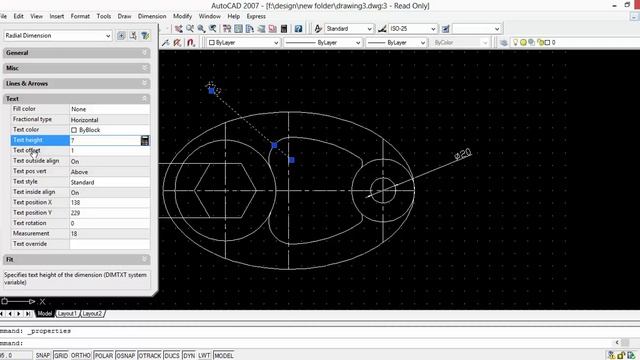The width and height of the screenshot is (640, 360).
Task: Click the Select Objects palette icon
Action: 133,36
